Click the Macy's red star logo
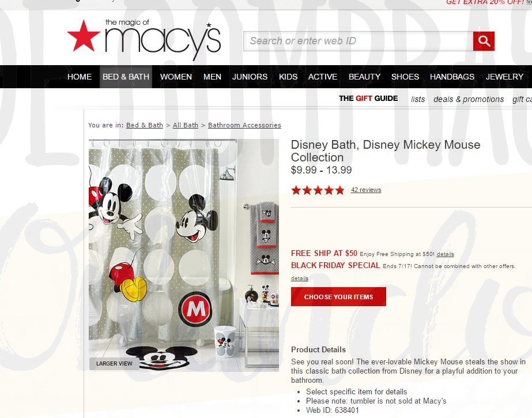Viewport: 532px width, 418px height. 84,36
